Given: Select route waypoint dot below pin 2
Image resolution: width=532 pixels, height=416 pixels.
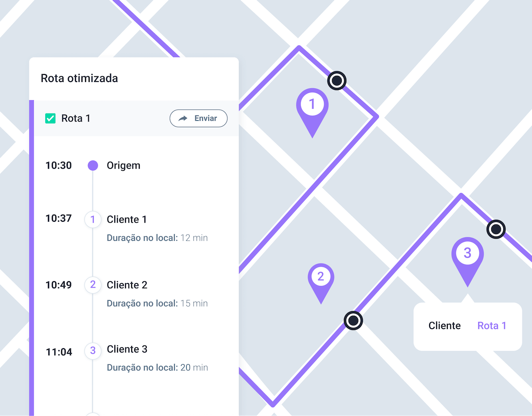Looking at the screenshot, I should point(353,320).
